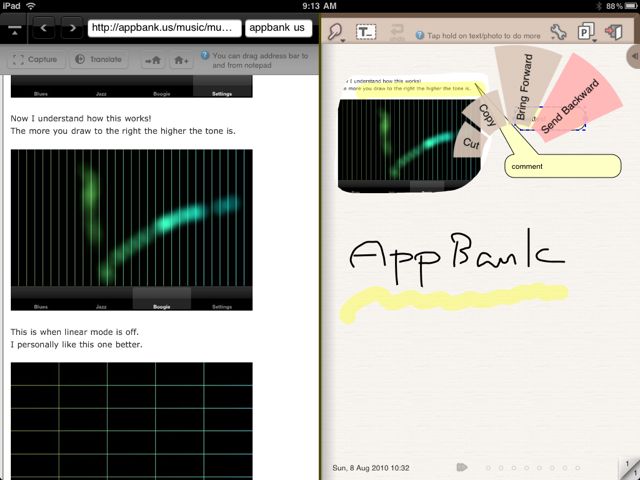Hide the browser toolbar with collapse icon
640x480 pixels.
15,30
